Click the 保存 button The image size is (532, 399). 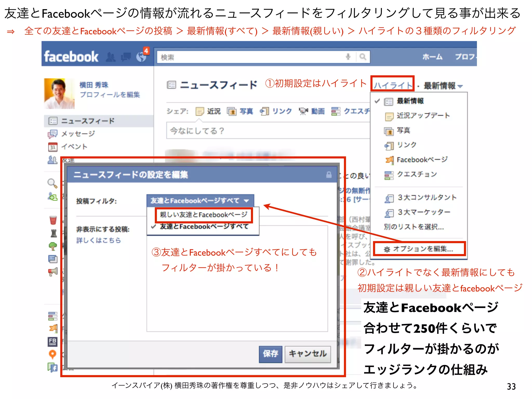pos(270,354)
